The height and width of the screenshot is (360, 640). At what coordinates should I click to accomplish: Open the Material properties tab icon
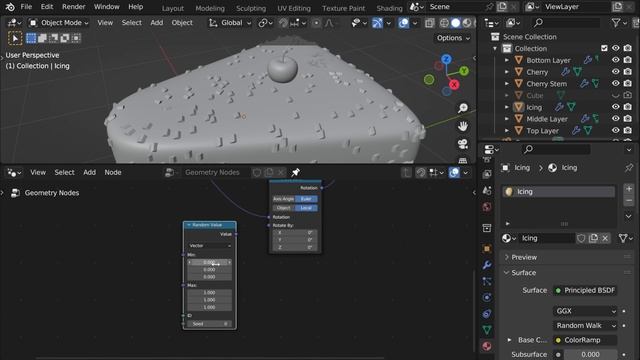(x=487, y=346)
